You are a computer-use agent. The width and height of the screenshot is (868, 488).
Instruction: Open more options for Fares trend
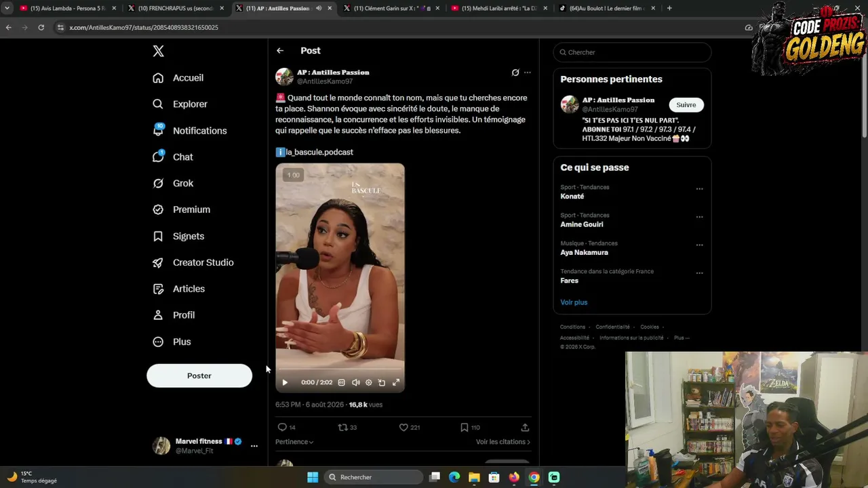coord(699,273)
